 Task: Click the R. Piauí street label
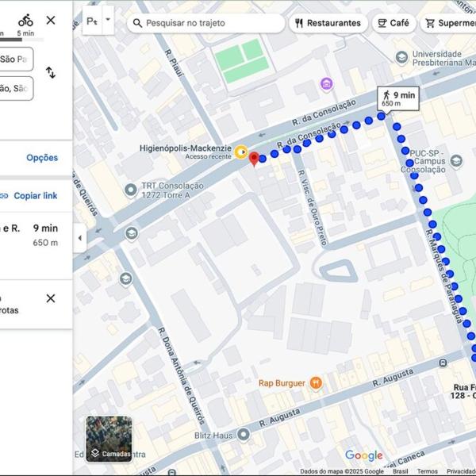point(175,63)
